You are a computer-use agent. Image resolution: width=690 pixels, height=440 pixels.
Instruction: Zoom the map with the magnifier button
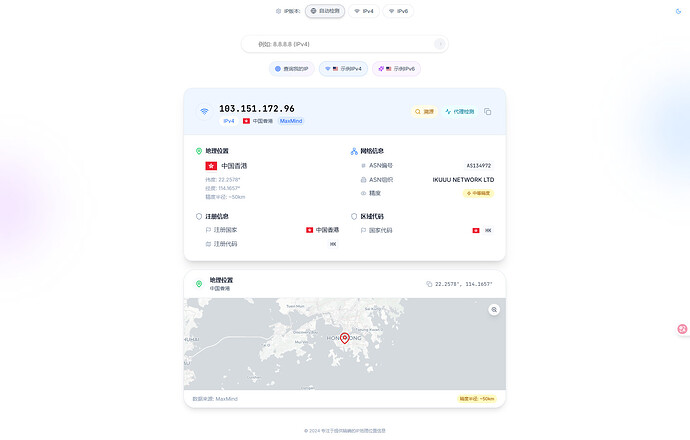point(494,310)
